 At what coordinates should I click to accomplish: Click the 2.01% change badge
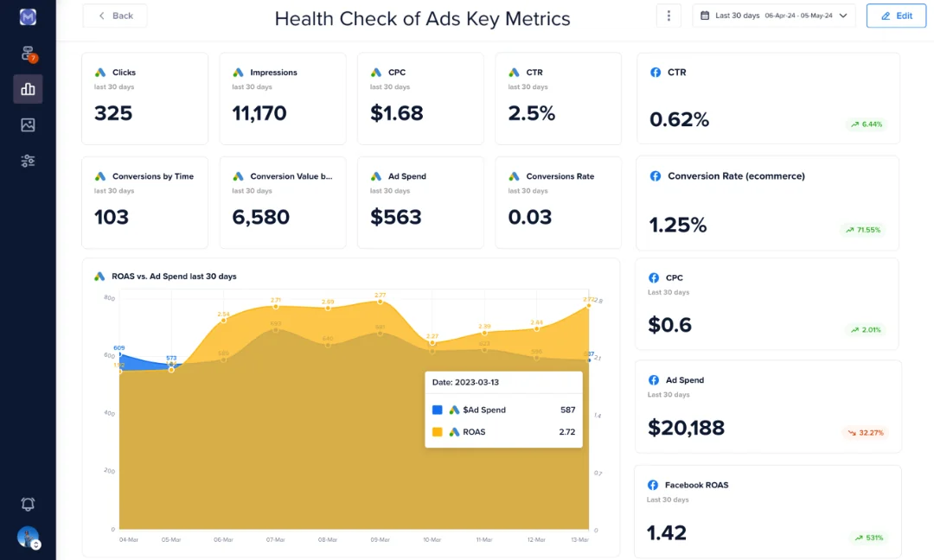pos(866,330)
